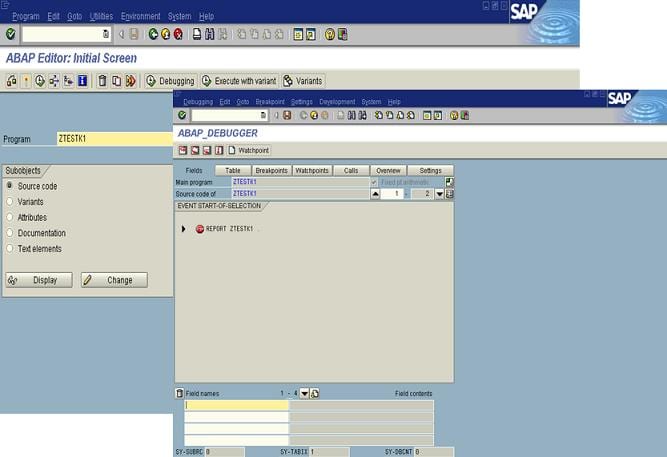This screenshot has height=457, width=667.
Task: Click the Execute step icon in debugger
Action: [x=195, y=150]
